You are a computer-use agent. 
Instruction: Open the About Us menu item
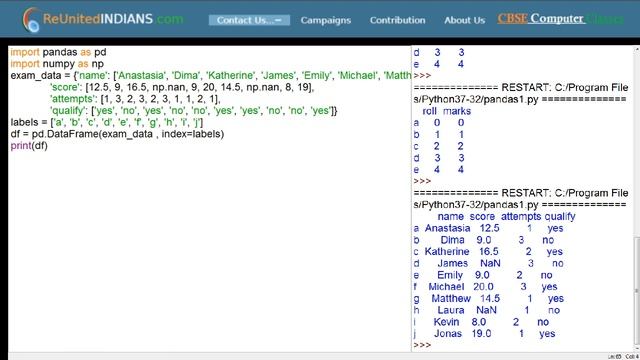pos(464,20)
